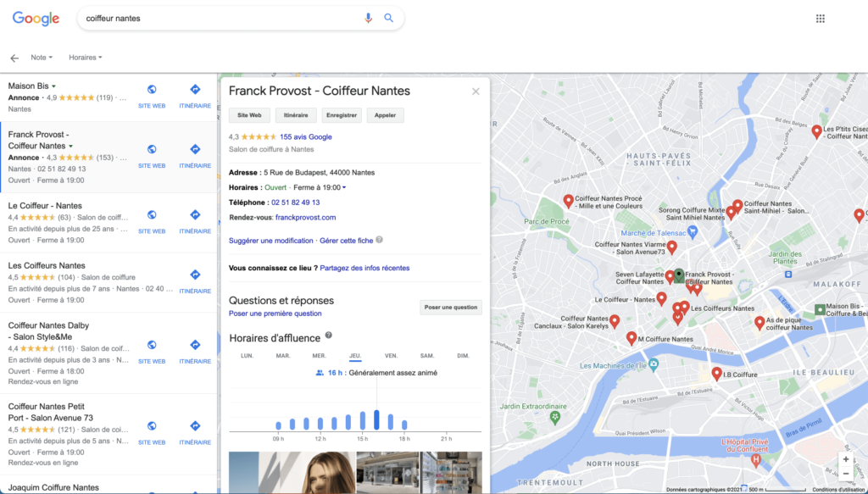The image size is (868, 494).
Task: Zoom out on the map
Action: point(846,474)
